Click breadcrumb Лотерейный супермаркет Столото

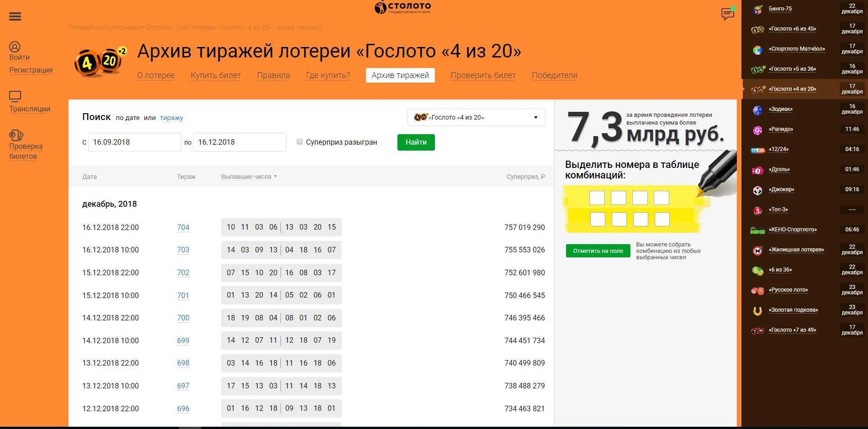click(120, 27)
